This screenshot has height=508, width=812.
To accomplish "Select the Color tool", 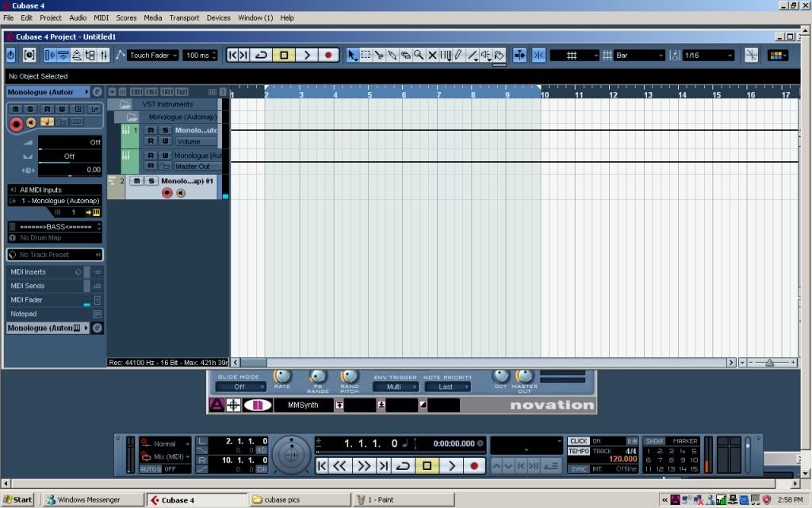I will tap(500, 55).
